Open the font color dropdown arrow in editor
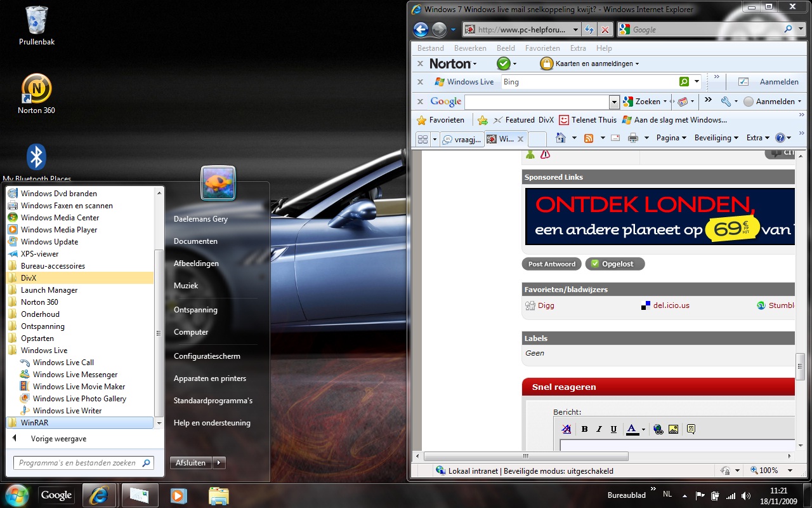The width and height of the screenshot is (812, 508). click(643, 430)
